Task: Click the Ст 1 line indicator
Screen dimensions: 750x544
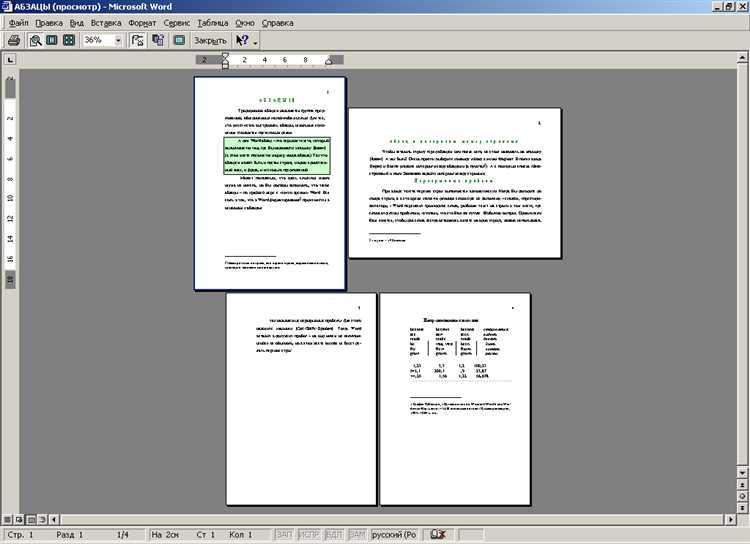Action: 206,534
